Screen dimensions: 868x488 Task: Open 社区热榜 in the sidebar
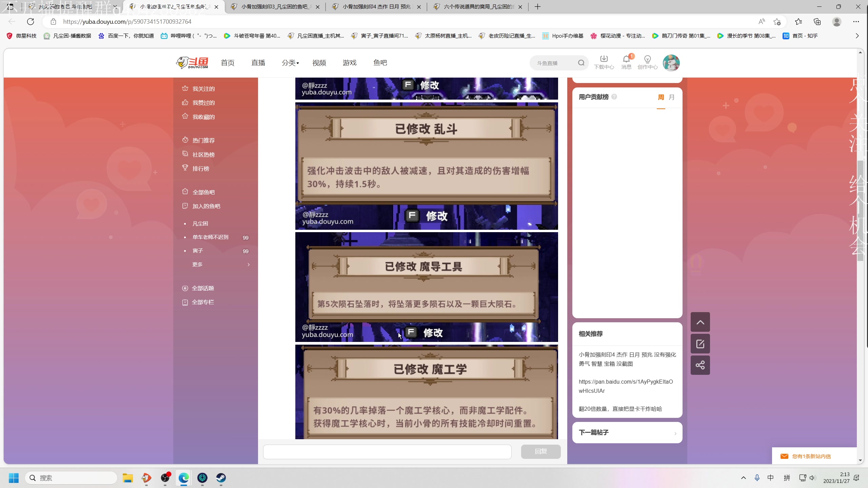coord(203,155)
